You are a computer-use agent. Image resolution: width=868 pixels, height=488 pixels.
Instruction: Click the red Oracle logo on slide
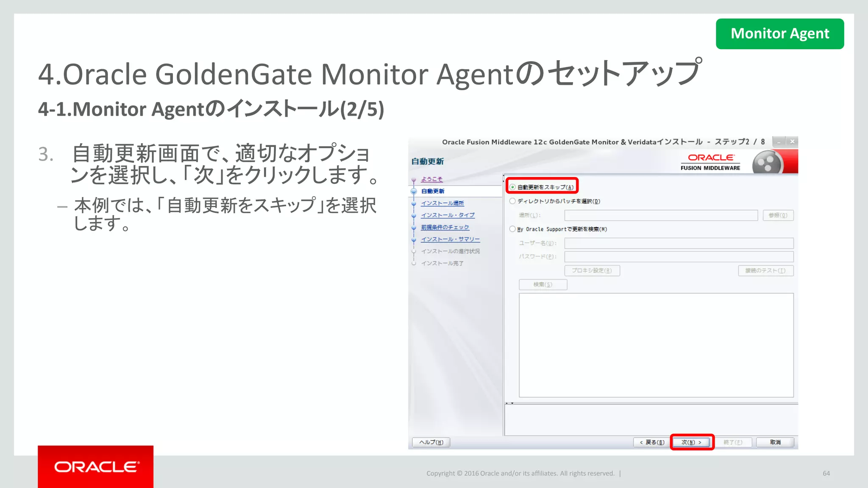tap(96, 467)
